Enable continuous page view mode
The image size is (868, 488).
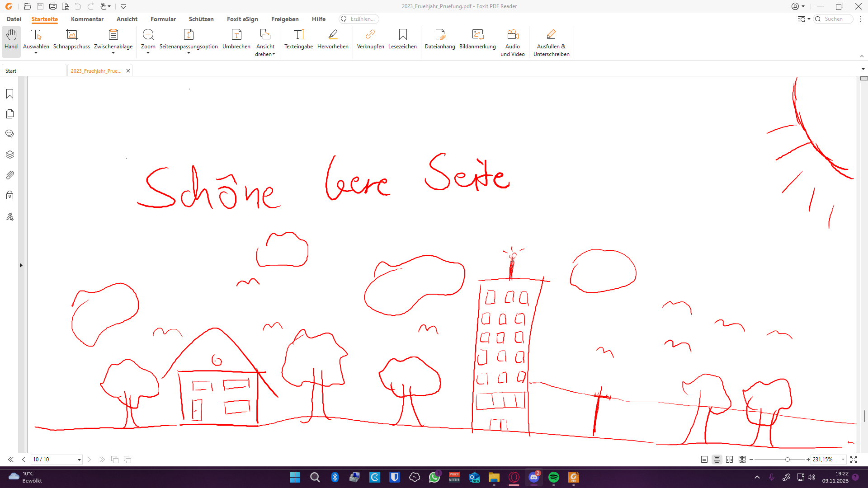pos(717,460)
